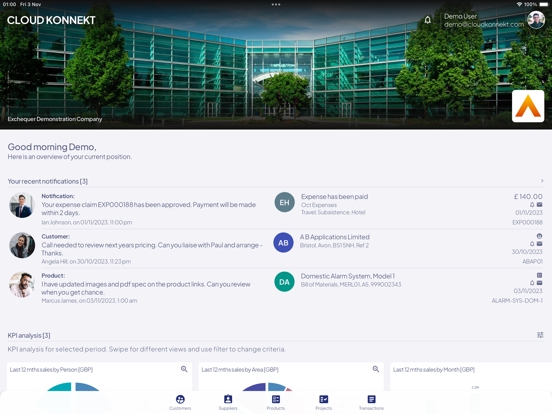Image resolution: width=552 pixels, height=414 pixels.
Task: Open the KPI analysis filter settings icon
Action: click(x=540, y=335)
